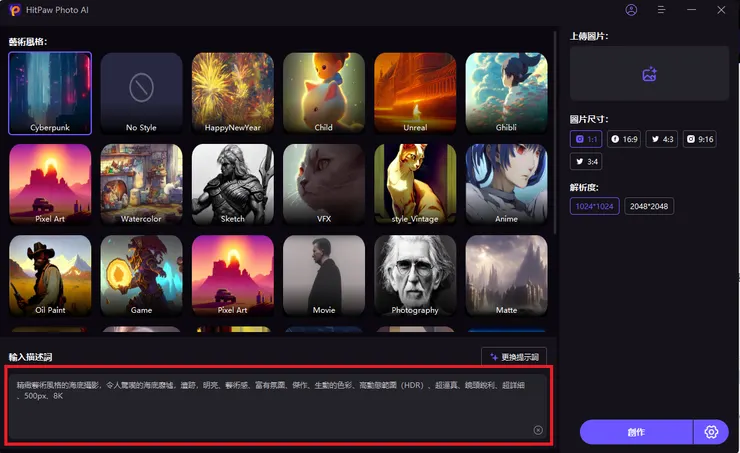The height and width of the screenshot is (453, 740).
Task: Pick the HappyNewYear style thumbnail
Action: [233, 93]
